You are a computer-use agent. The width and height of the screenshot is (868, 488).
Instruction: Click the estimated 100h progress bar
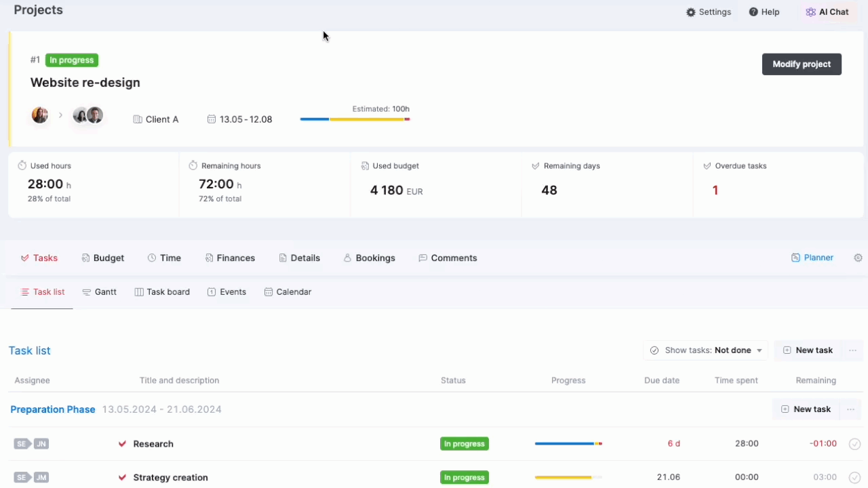point(355,119)
